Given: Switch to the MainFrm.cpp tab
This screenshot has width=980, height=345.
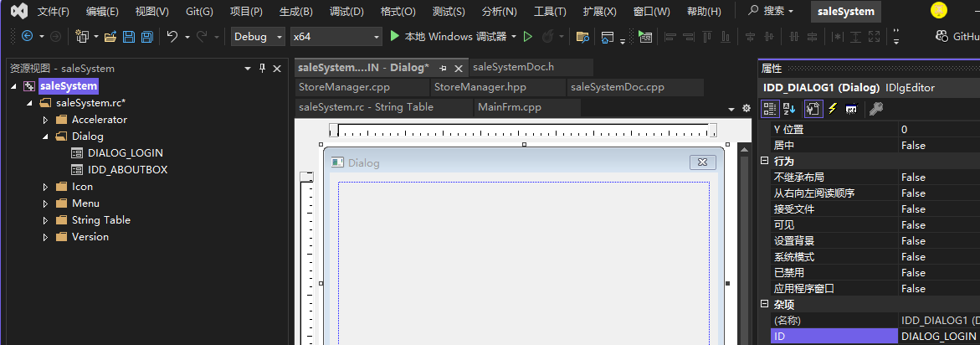Looking at the screenshot, I should click(x=527, y=107).
